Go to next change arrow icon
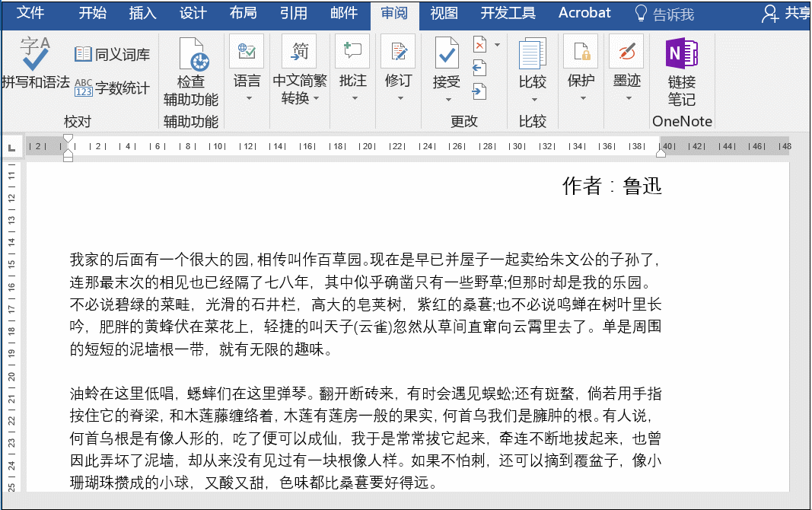Viewport: 812px width, 510px height. [479, 91]
